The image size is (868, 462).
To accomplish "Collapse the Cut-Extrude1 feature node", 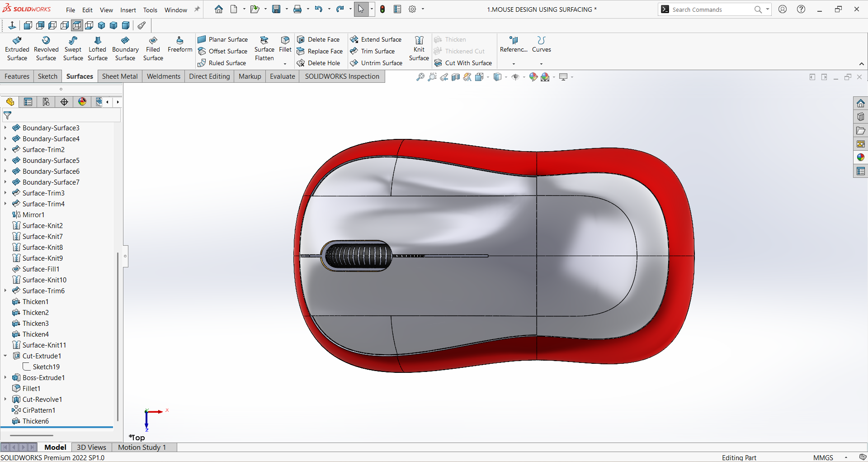I will 5,356.
